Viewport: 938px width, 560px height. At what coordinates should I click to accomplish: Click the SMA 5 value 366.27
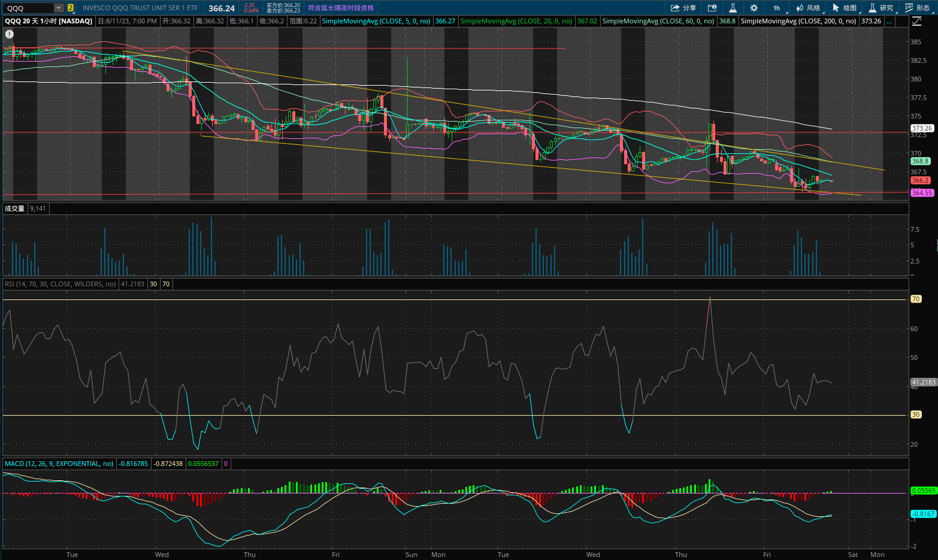tap(445, 21)
